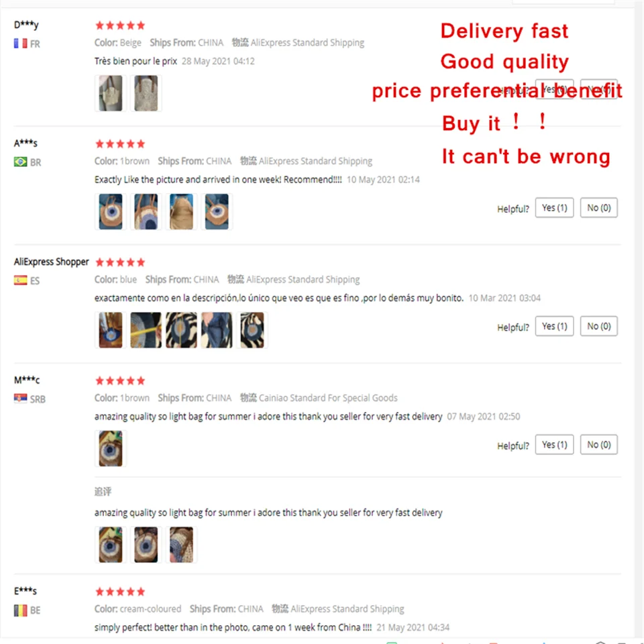Open first beige bag photo in D***y review
Image resolution: width=644 pixels, height=644 pixels.
111,93
